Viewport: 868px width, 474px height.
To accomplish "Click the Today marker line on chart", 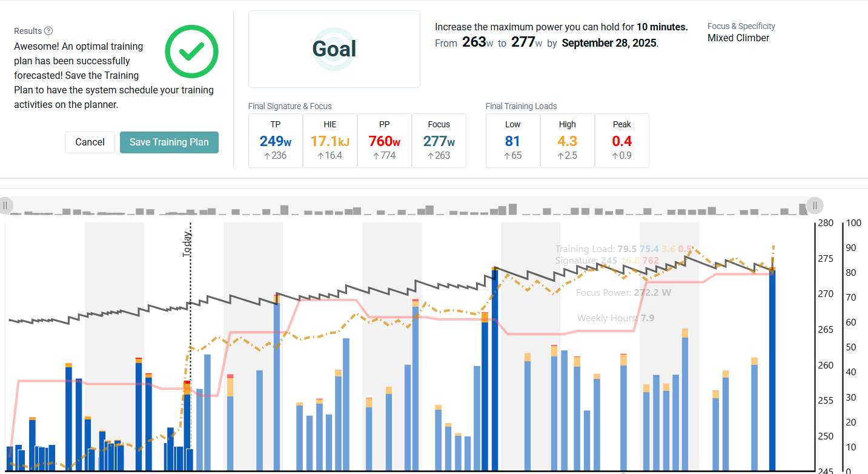I will pos(190,345).
